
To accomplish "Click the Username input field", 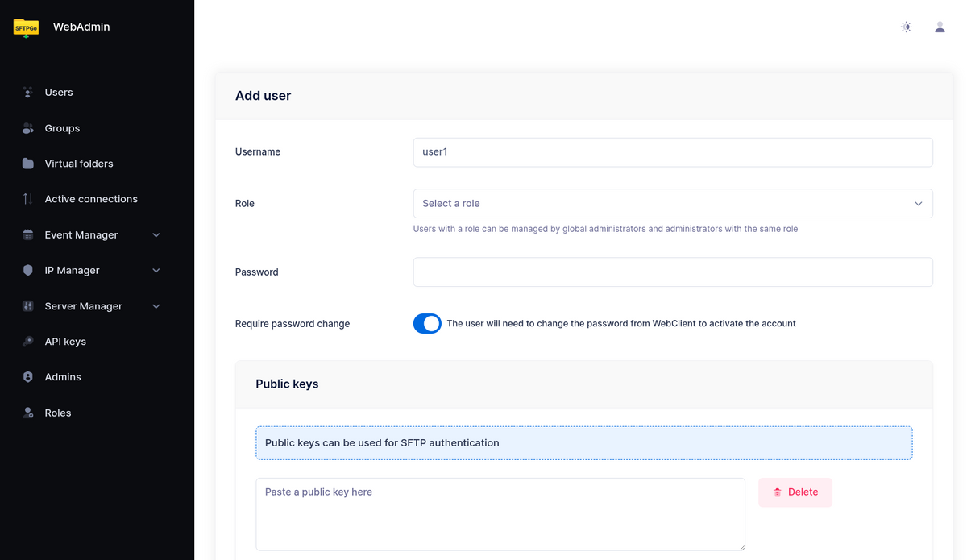I will point(673,152).
